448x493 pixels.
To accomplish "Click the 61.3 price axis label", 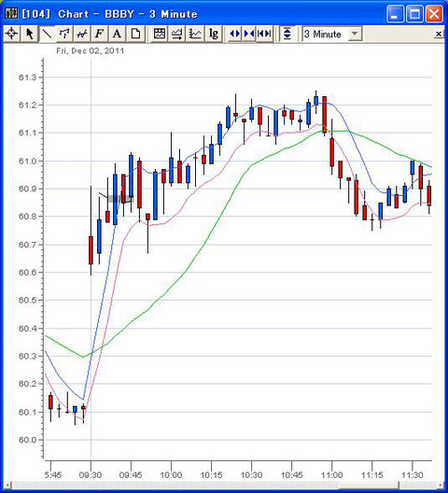I will (27, 77).
